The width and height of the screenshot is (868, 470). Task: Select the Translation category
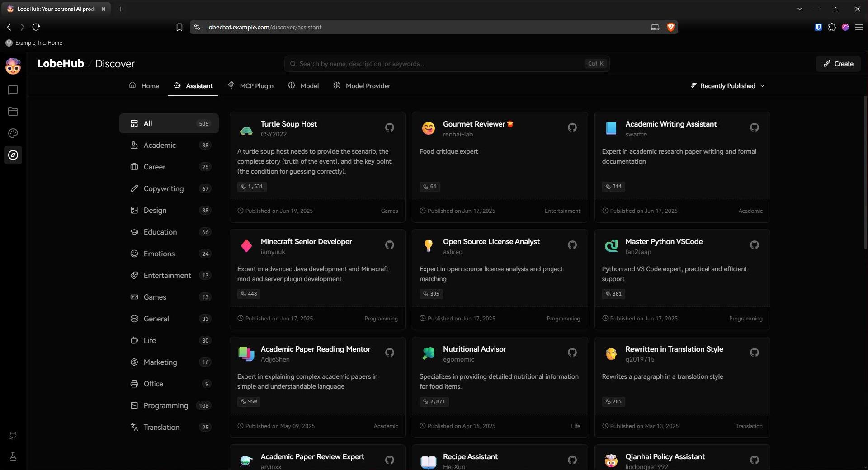click(169, 427)
